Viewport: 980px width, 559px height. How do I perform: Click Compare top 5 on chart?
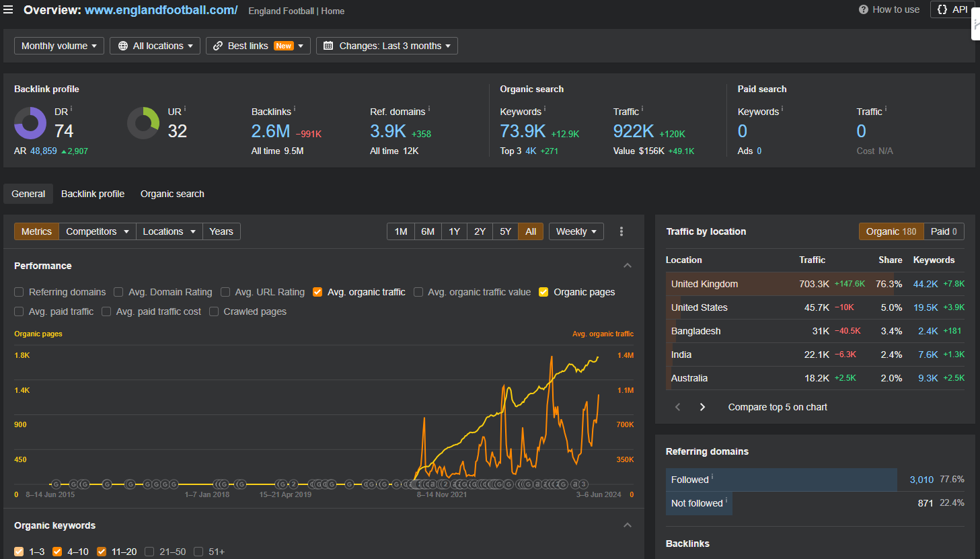(778, 407)
